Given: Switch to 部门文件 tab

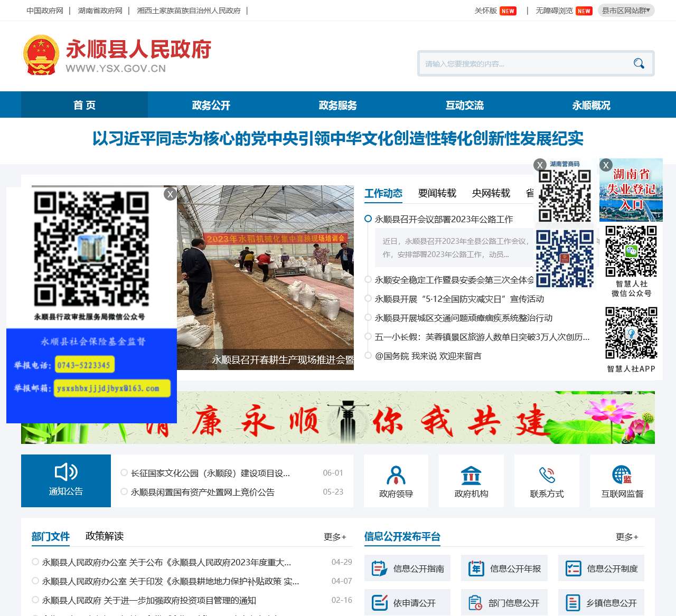Looking at the screenshot, I should tap(51, 536).
